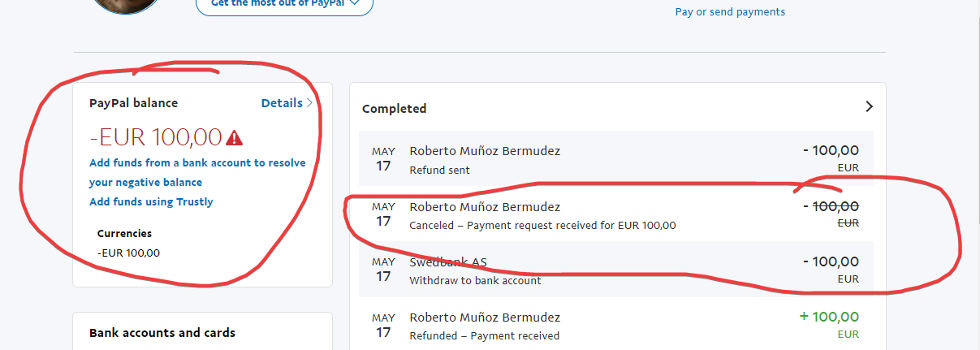Open the canceled payment request transaction
This screenshot has height=350, width=980.
click(615, 216)
